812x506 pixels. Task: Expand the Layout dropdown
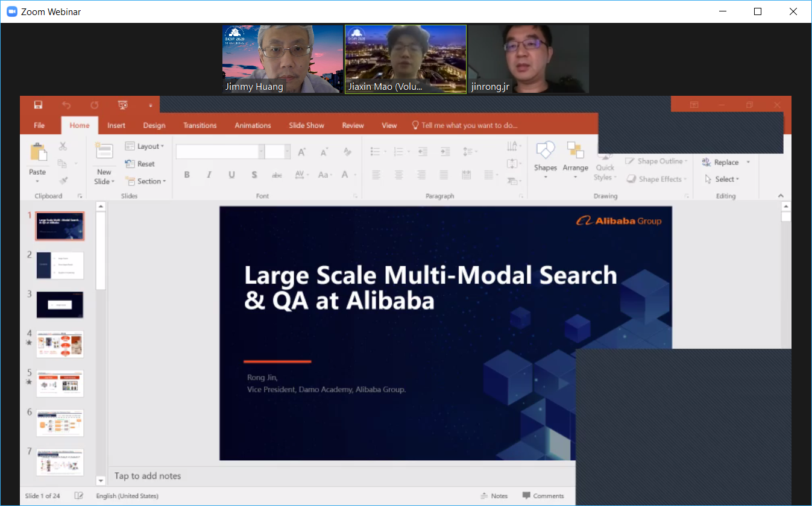pyautogui.click(x=145, y=146)
